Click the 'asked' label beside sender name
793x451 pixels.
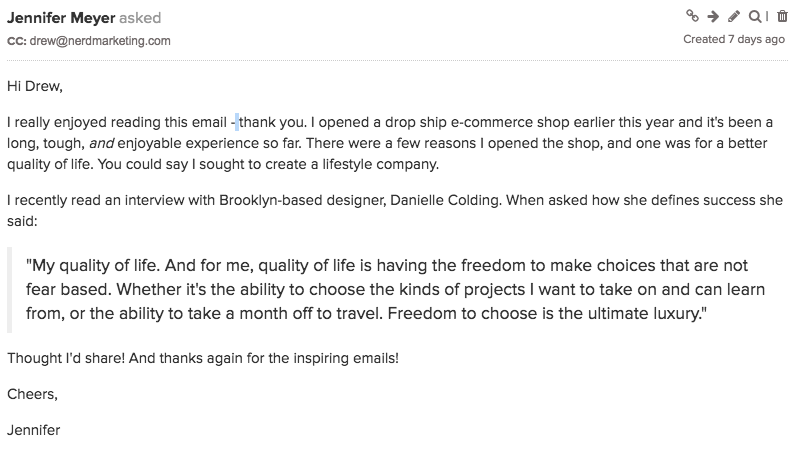click(x=140, y=18)
